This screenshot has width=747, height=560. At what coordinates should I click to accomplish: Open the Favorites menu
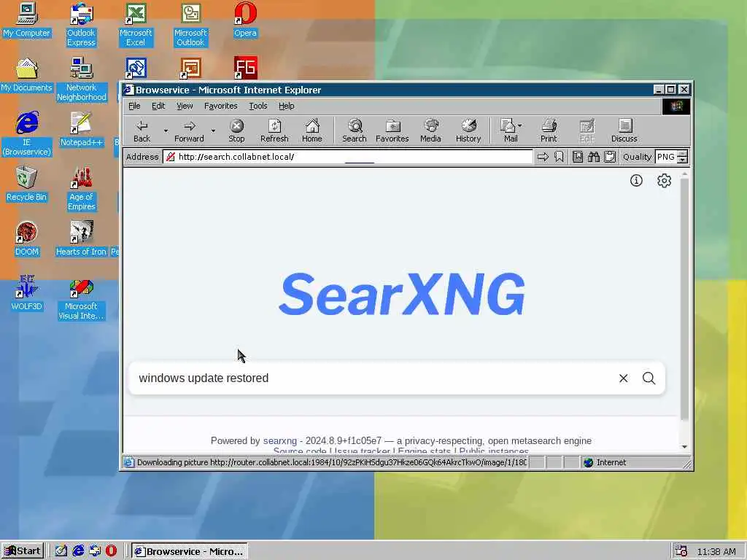pos(220,106)
